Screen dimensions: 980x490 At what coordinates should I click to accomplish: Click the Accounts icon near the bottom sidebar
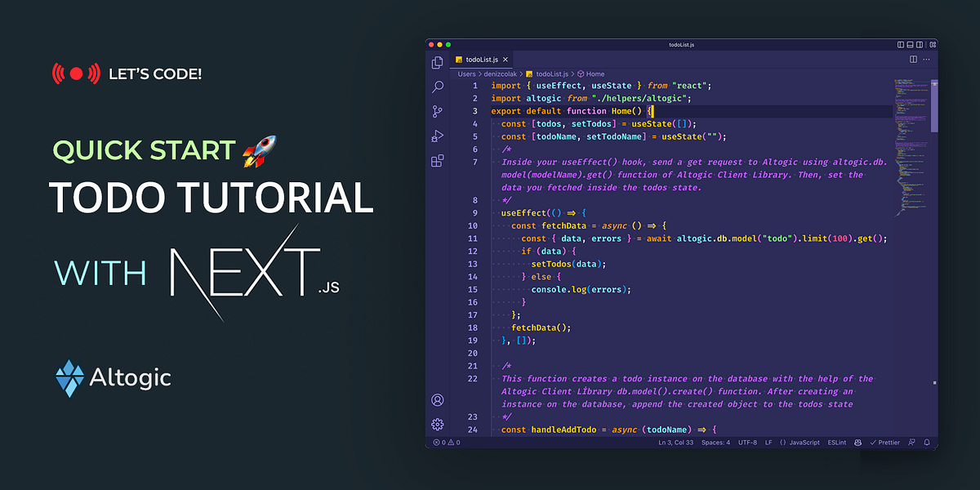tap(437, 400)
